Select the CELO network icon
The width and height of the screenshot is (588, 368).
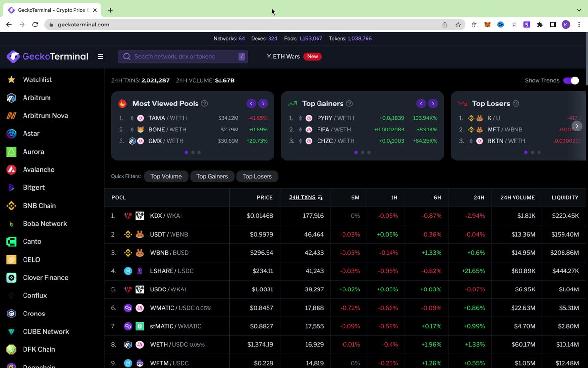pyautogui.click(x=11, y=260)
